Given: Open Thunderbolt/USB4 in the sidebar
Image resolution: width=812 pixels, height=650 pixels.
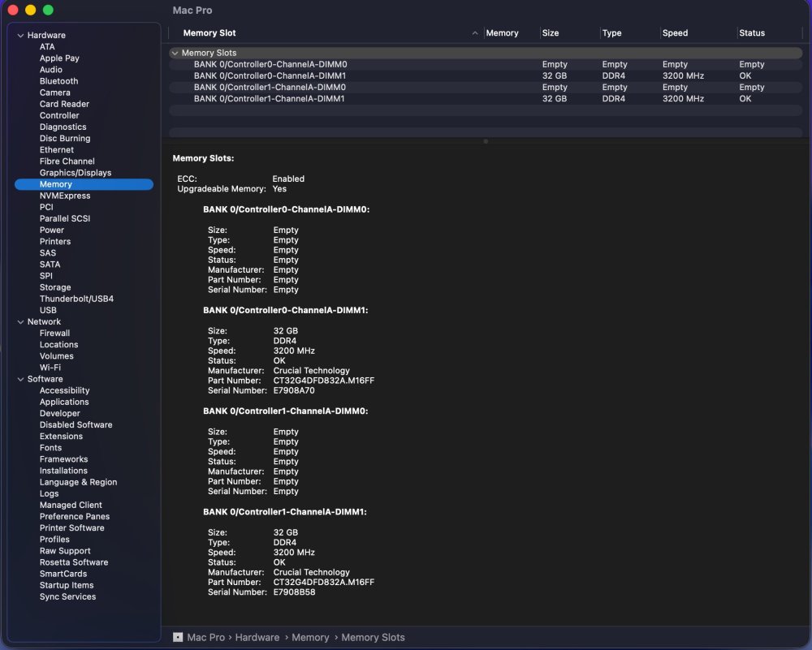Looking at the screenshot, I should pos(76,299).
